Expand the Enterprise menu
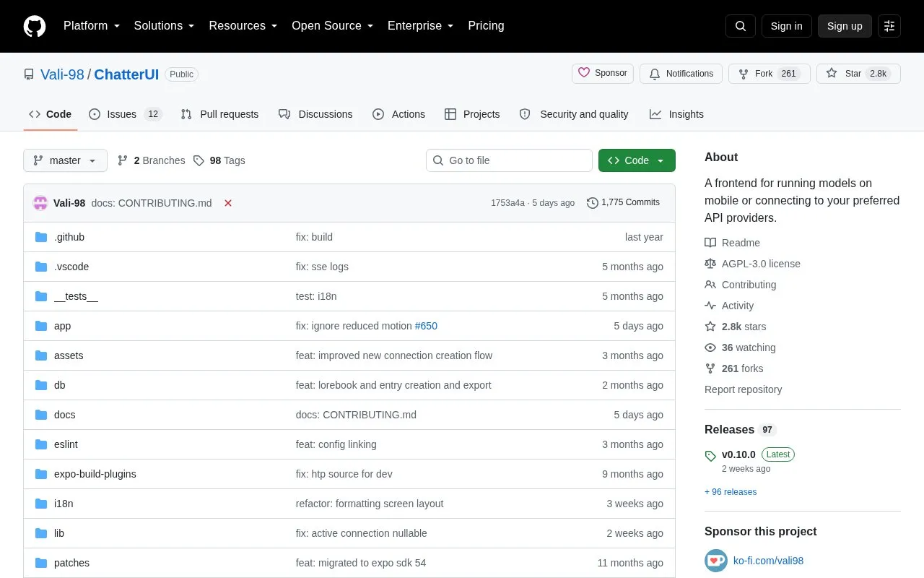Screen dimensions: 924x578 (420, 26)
